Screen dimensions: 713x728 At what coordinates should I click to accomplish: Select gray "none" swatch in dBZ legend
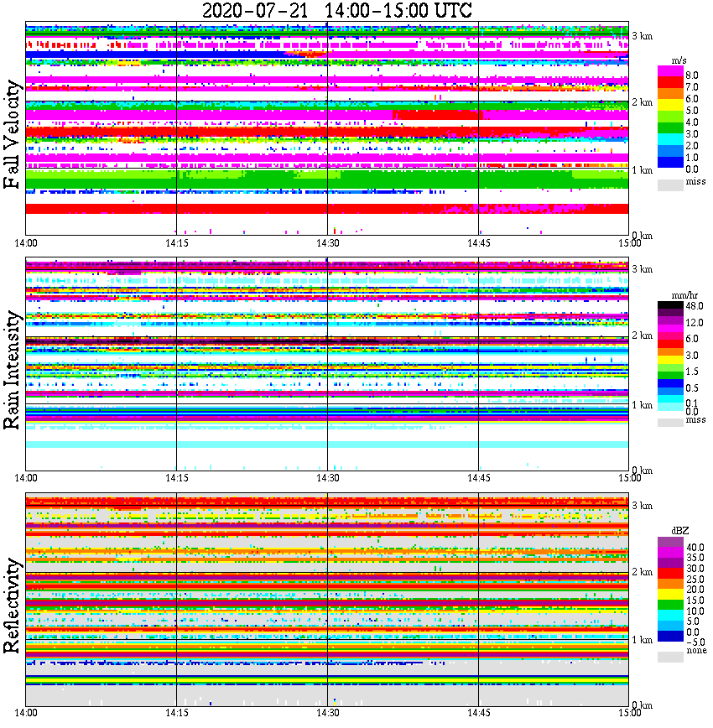[x=670, y=657]
